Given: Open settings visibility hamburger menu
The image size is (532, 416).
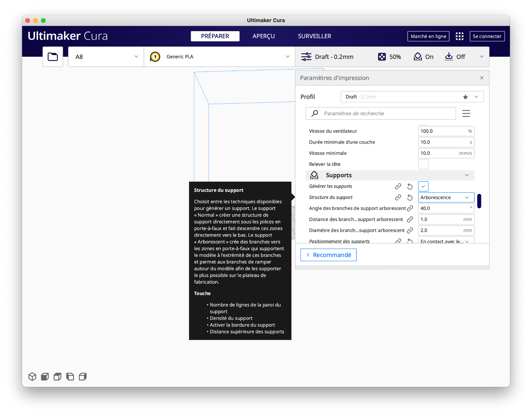Looking at the screenshot, I should [466, 114].
